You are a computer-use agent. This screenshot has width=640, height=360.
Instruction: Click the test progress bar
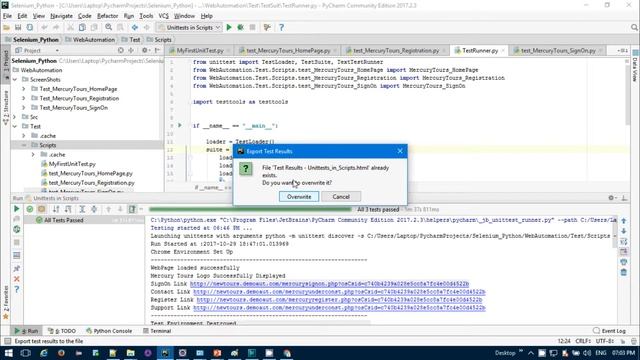click(x=250, y=209)
